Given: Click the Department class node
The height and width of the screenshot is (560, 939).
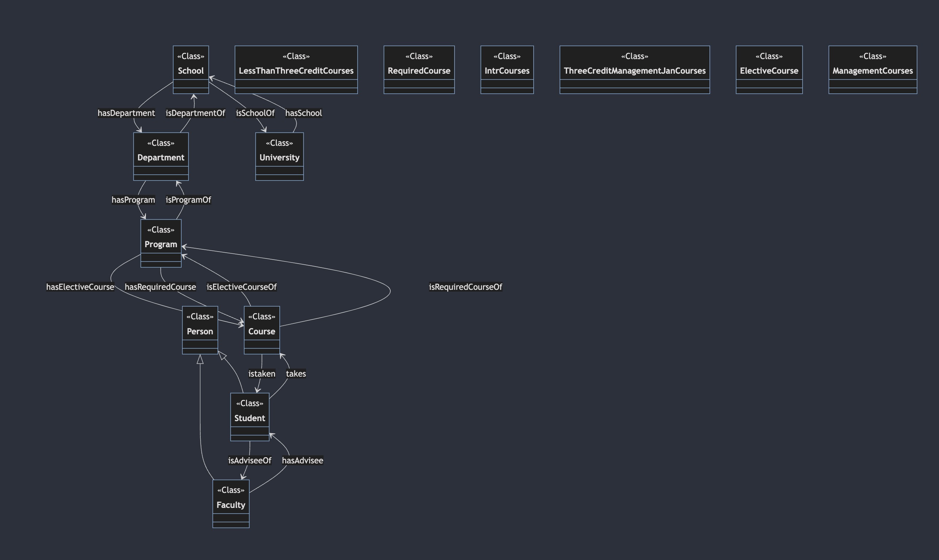Looking at the screenshot, I should (161, 157).
